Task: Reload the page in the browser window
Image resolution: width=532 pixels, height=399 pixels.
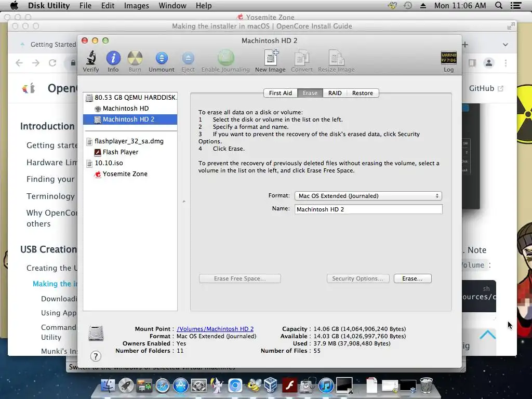Action: (52, 63)
